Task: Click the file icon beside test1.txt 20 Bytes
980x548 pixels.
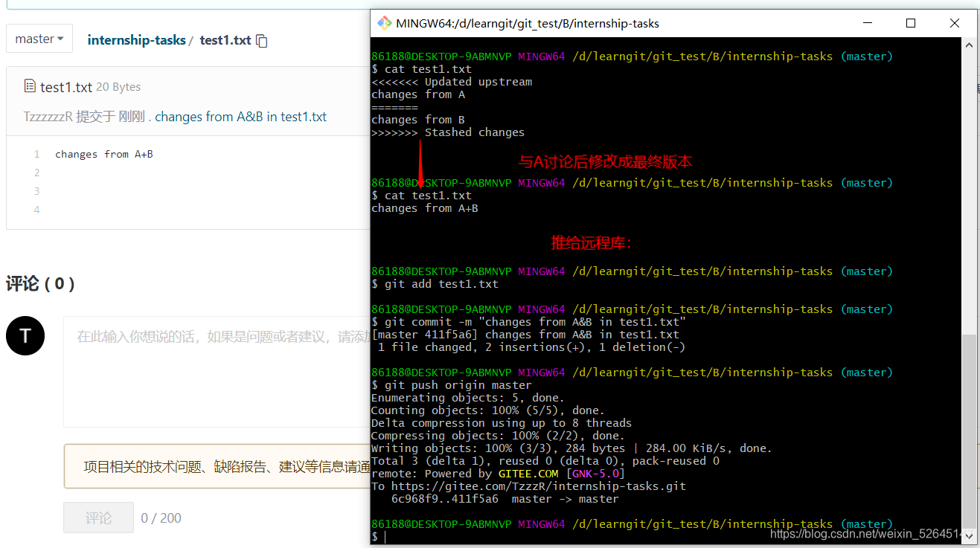Action: [30, 86]
